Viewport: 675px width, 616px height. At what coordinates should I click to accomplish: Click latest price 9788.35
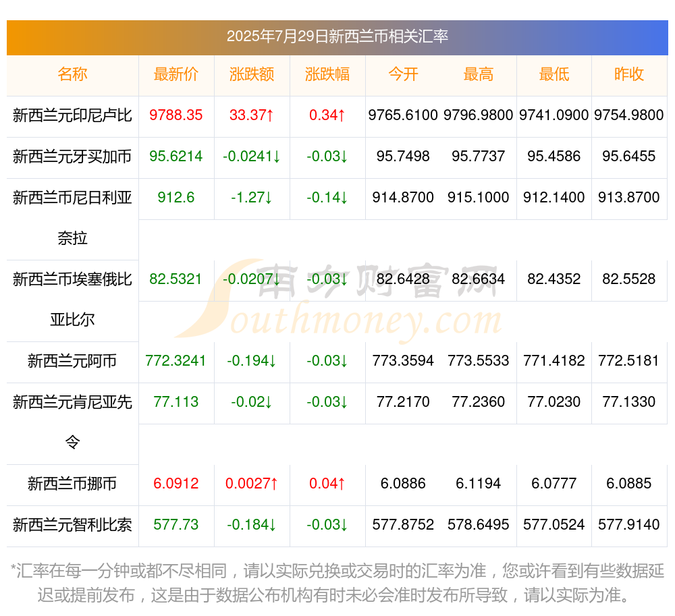point(176,115)
